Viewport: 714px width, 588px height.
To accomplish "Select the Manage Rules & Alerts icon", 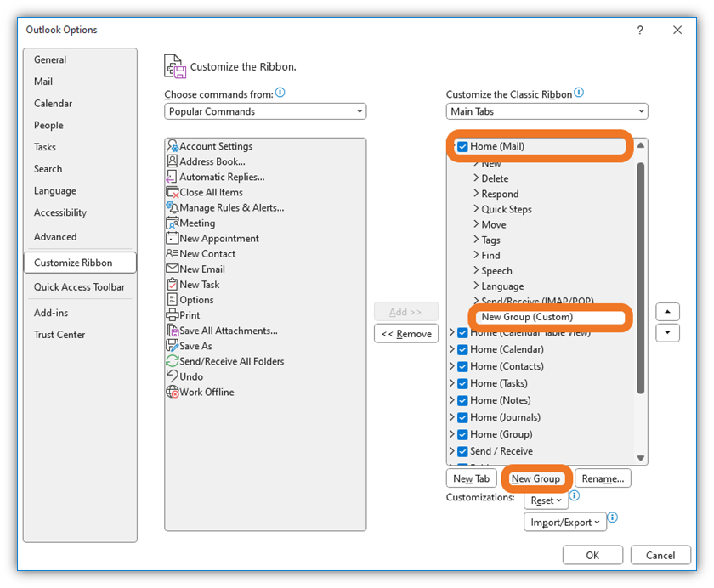I will tap(172, 207).
